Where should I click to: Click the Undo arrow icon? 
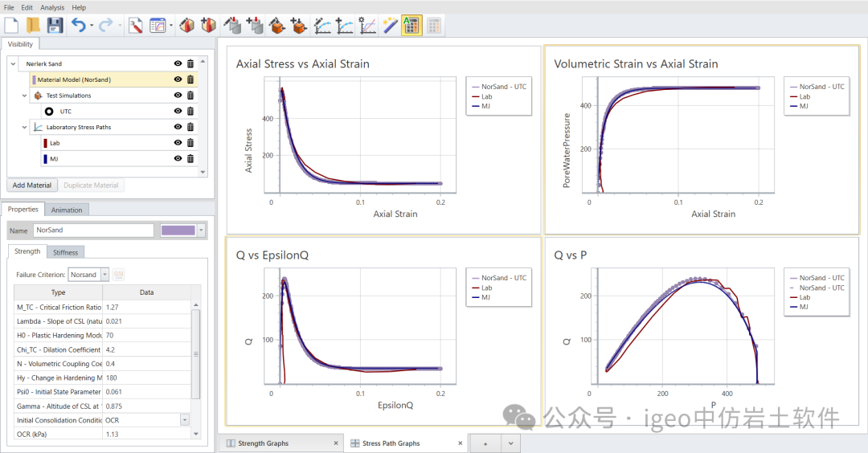79,26
